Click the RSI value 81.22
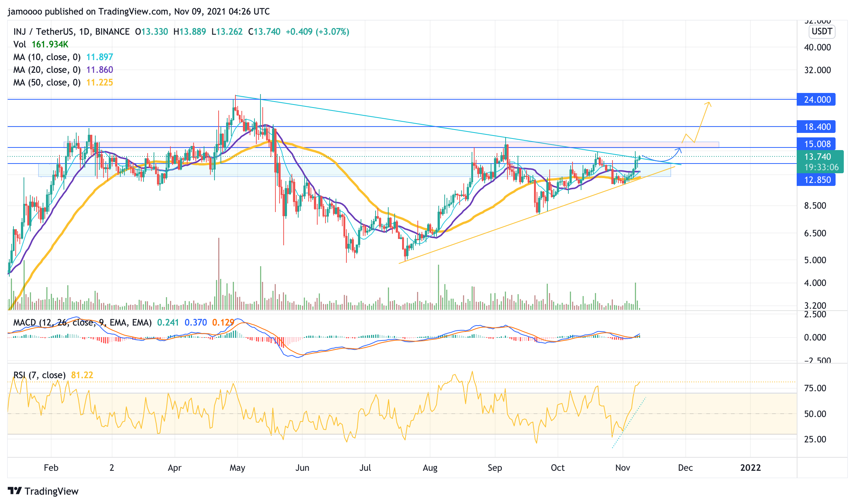 click(82, 375)
